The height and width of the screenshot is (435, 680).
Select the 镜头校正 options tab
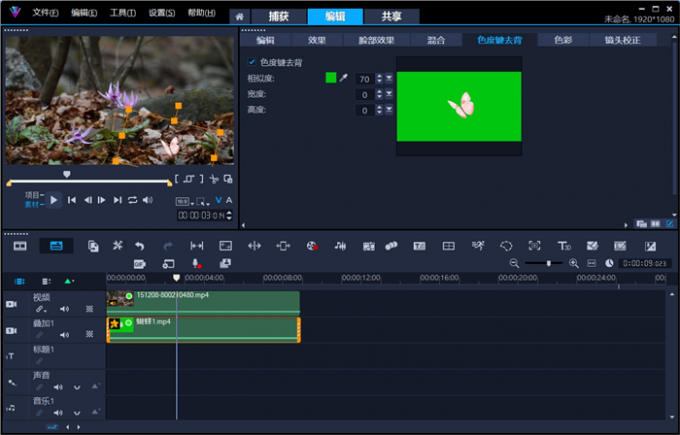622,40
